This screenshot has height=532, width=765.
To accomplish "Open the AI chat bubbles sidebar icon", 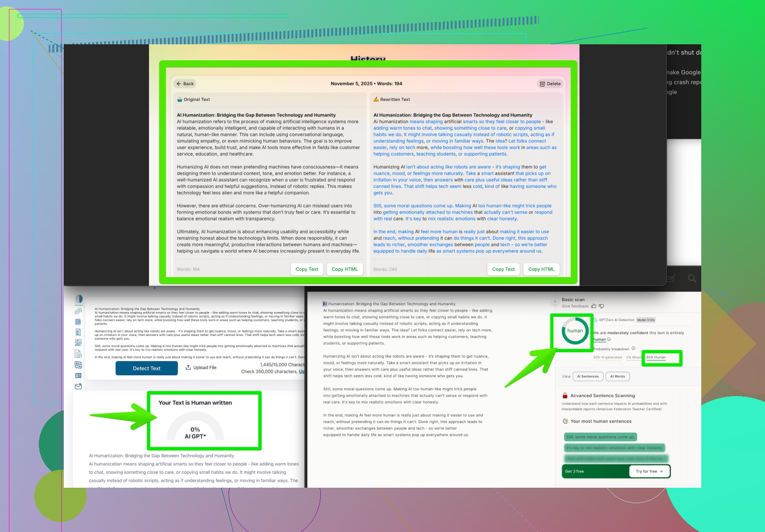I will click(78, 311).
